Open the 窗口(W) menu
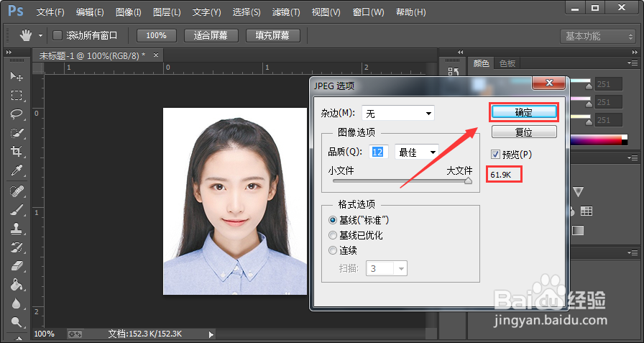644x343 pixels. [369, 12]
